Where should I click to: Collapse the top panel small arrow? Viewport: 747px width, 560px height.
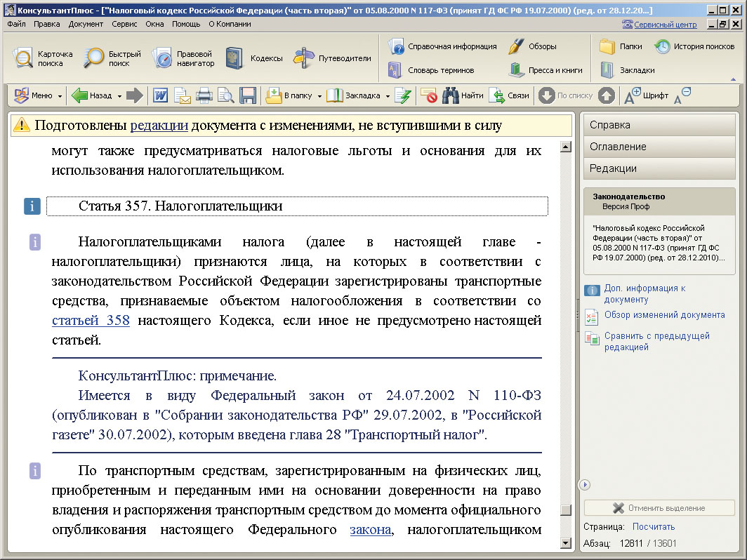coord(733,79)
